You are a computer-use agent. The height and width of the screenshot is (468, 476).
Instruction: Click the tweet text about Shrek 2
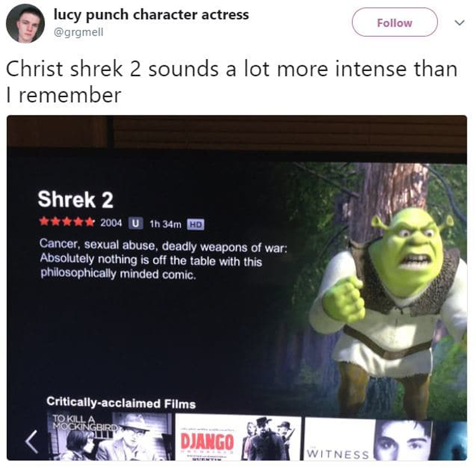(232, 82)
